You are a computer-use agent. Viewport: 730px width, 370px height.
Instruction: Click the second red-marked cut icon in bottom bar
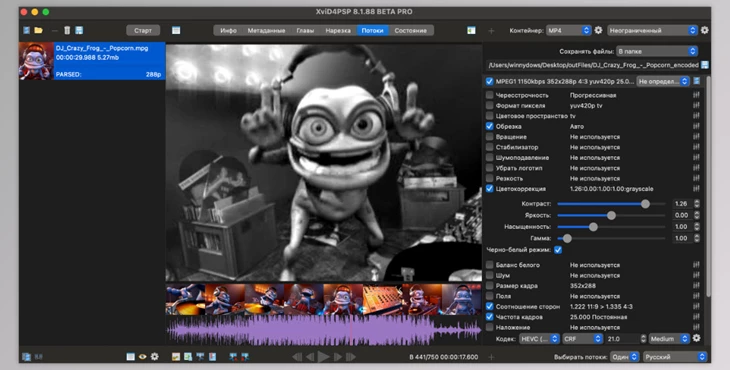245,357
